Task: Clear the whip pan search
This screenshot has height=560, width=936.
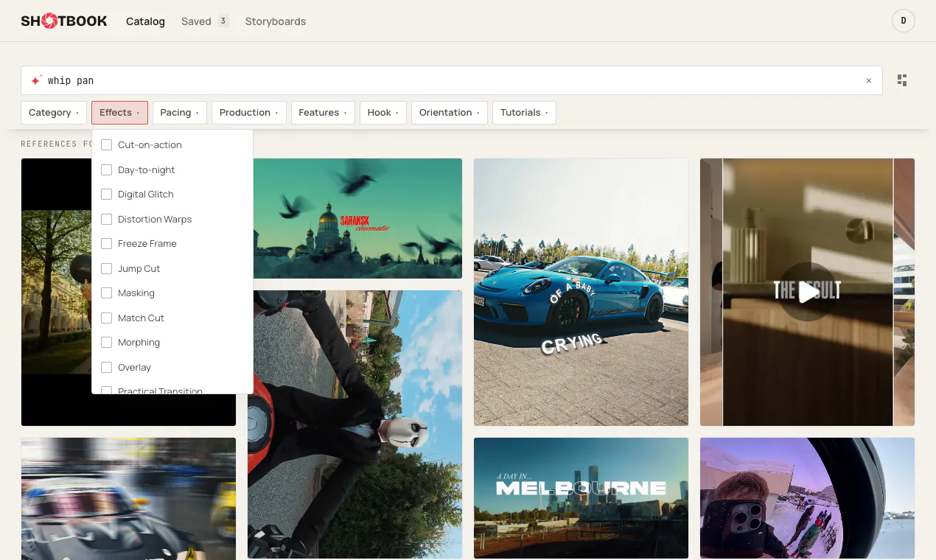Action: 869,81
